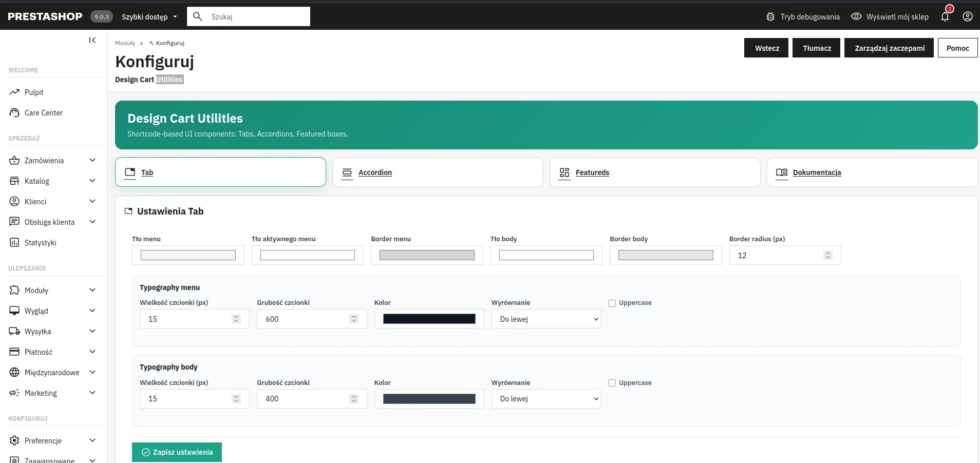Expand the Obsługa klienta chevron
This screenshot has height=463, width=980.
click(92, 222)
